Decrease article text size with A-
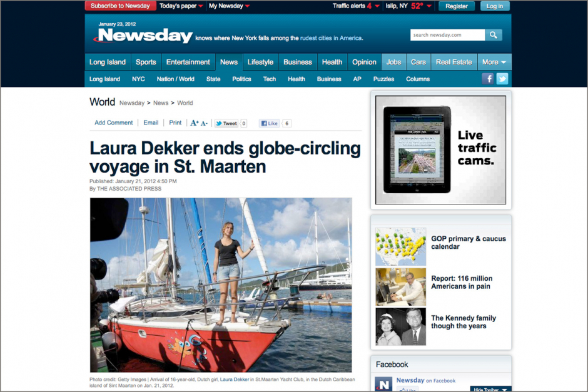 click(x=204, y=123)
